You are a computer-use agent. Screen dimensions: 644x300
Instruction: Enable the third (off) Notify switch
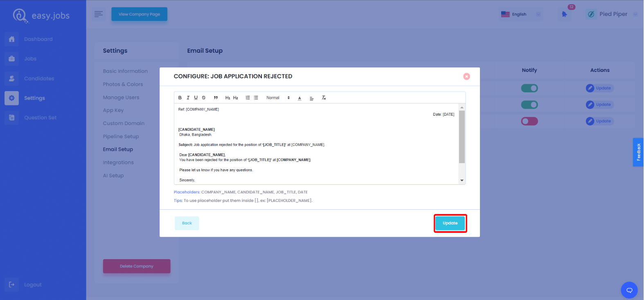click(529, 121)
